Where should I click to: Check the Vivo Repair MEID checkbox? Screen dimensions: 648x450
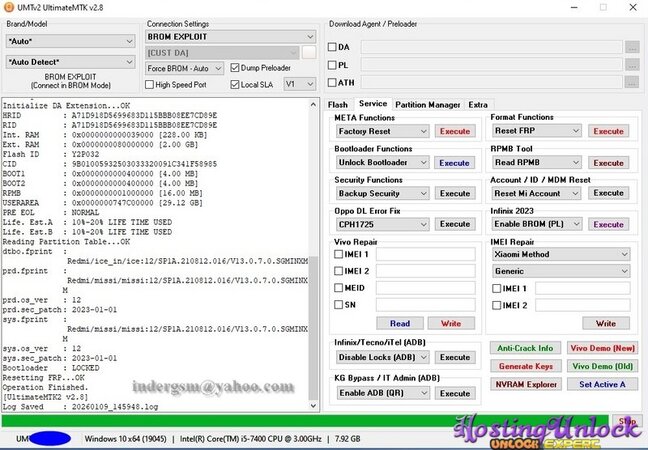(340, 288)
